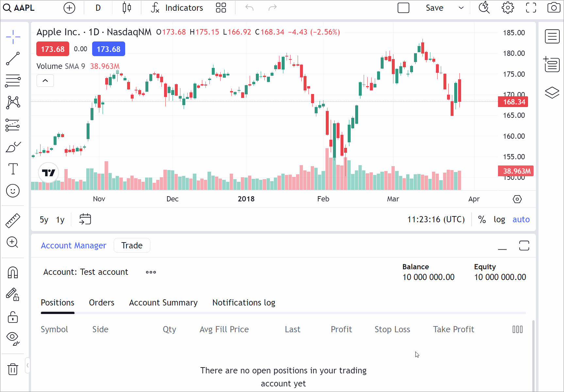Toggle percent scale on price axis

pos(482,219)
